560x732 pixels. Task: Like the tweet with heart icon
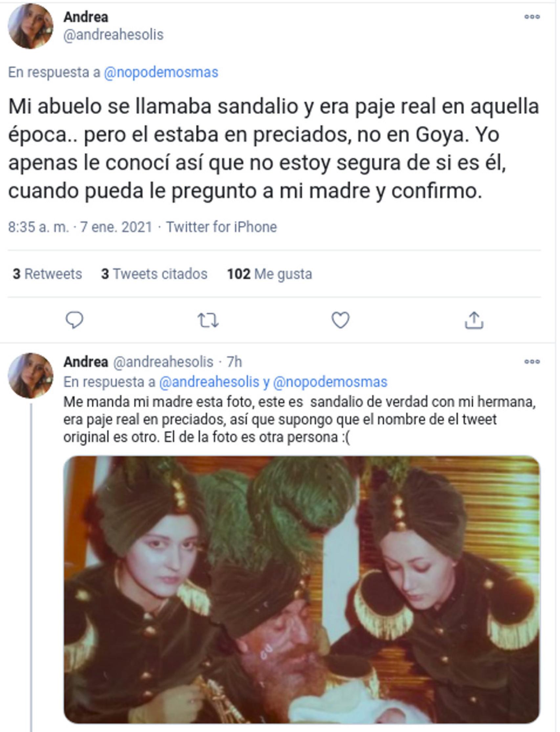(x=341, y=320)
